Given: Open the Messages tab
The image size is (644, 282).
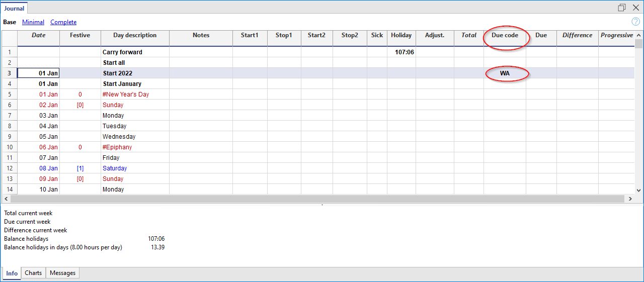Looking at the screenshot, I should (62, 273).
